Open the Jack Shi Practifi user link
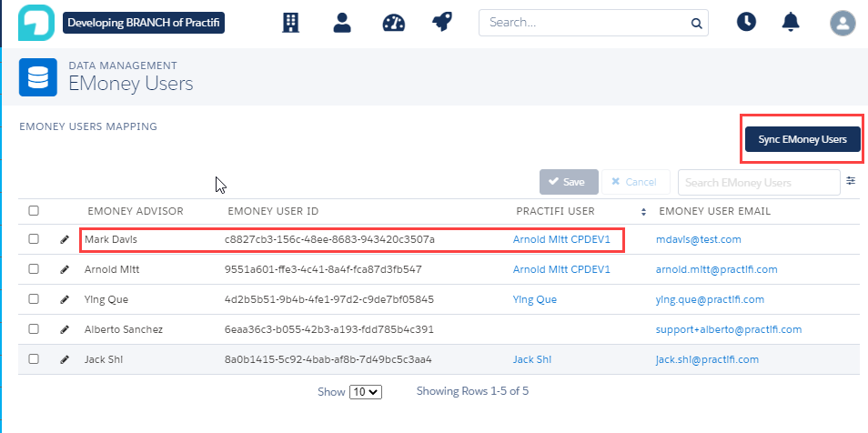 [x=532, y=359]
